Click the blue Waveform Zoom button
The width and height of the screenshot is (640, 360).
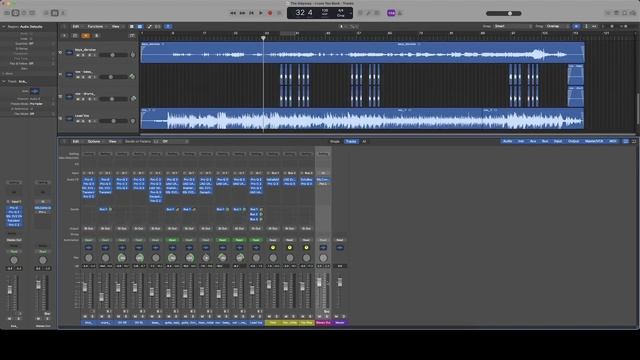pyautogui.click(x=576, y=27)
